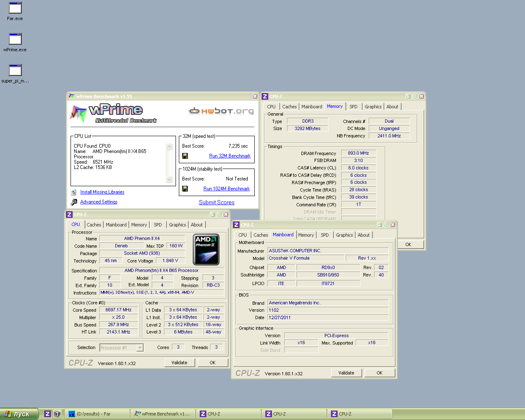Open Caches tab in the CPU tab window
This screenshot has height=420, width=525.
coord(94,225)
